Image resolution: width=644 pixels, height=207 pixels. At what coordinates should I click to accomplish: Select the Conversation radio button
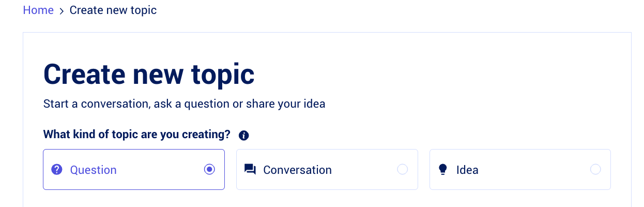(x=402, y=169)
